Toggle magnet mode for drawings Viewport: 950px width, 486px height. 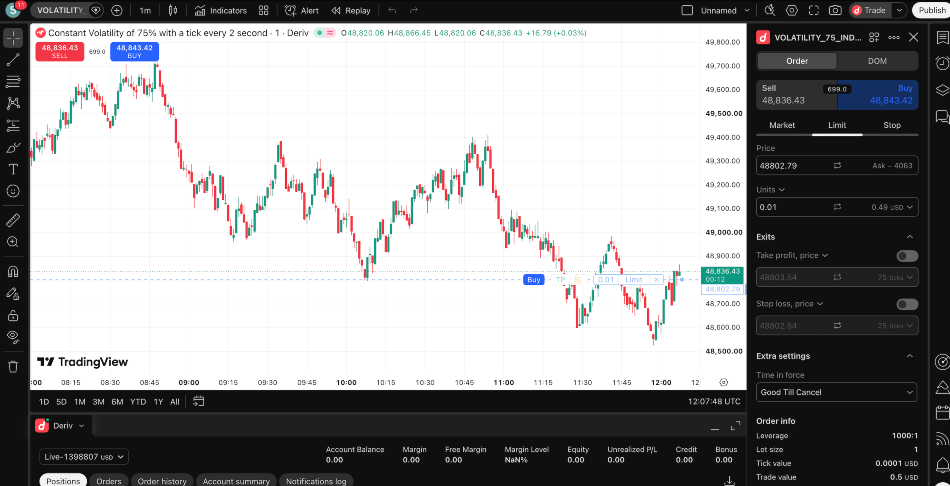pyautogui.click(x=13, y=271)
